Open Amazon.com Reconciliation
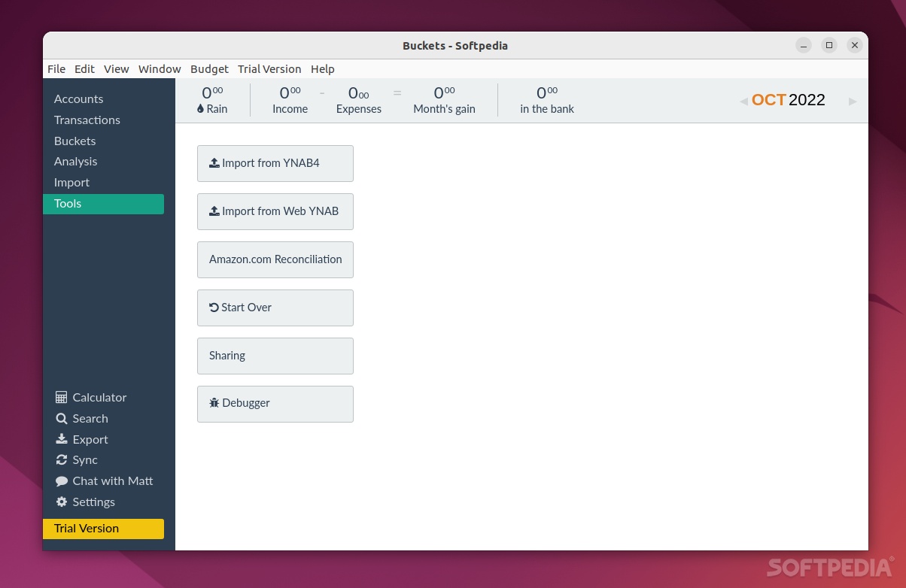 pyautogui.click(x=275, y=259)
